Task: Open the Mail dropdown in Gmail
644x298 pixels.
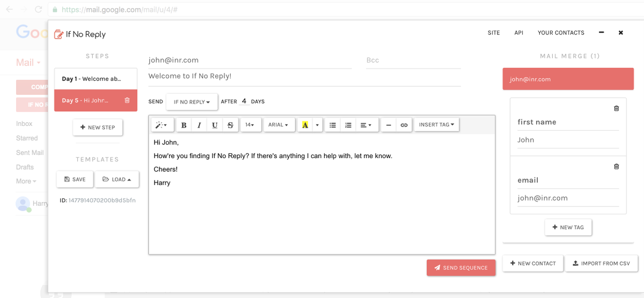Action: pyautogui.click(x=28, y=63)
